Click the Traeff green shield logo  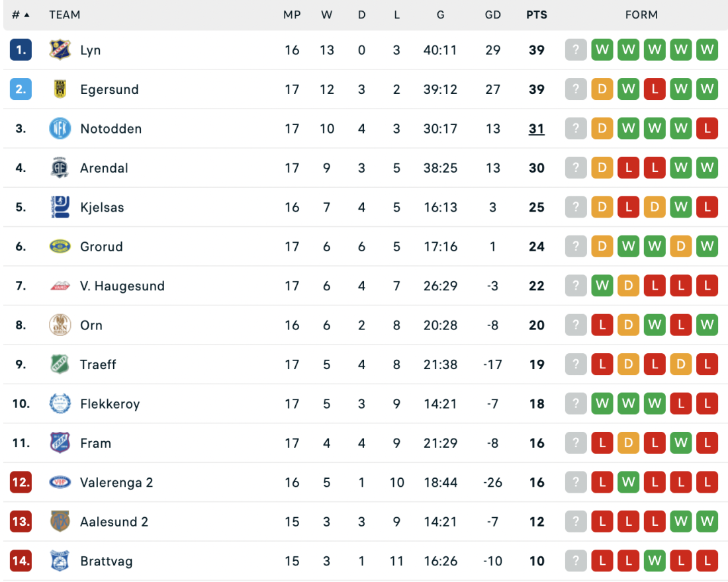click(x=60, y=364)
